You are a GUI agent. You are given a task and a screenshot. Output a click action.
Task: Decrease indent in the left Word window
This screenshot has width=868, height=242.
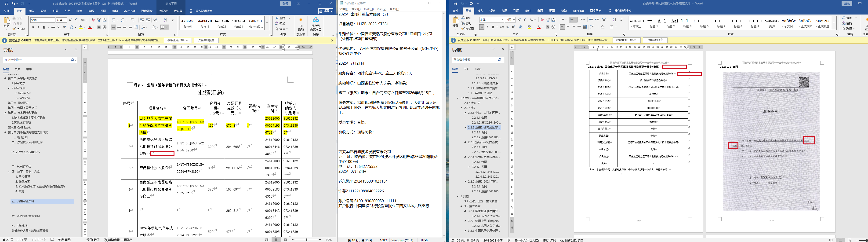click(x=142, y=20)
